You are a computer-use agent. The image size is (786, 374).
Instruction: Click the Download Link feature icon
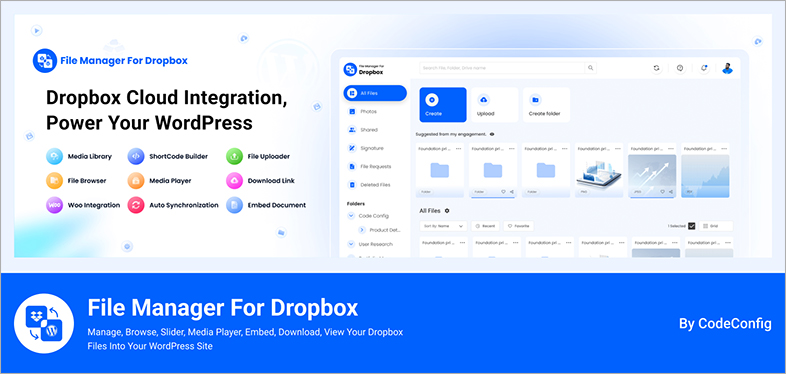(x=234, y=180)
